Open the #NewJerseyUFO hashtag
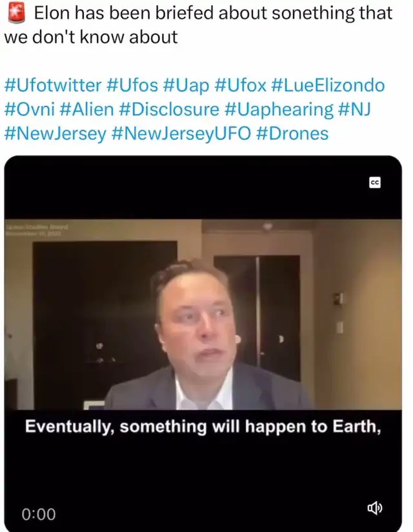The image size is (413, 532). (181, 134)
